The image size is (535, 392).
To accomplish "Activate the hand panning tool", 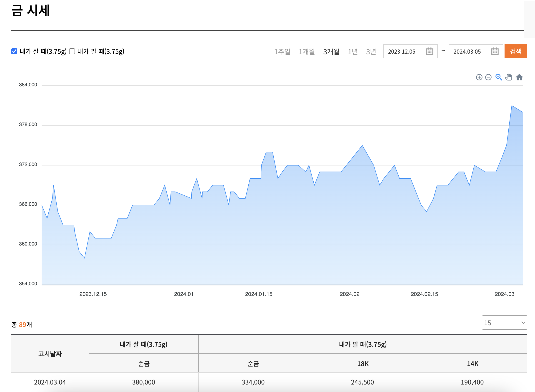I will click(x=508, y=77).
